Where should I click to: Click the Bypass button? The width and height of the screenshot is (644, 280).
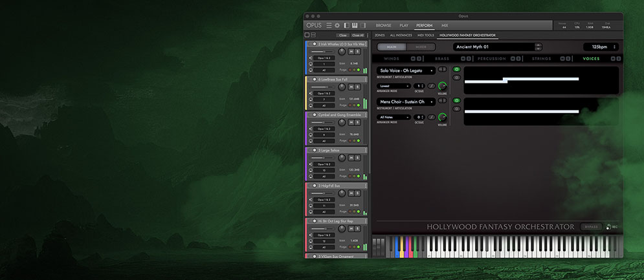(591, 226)
